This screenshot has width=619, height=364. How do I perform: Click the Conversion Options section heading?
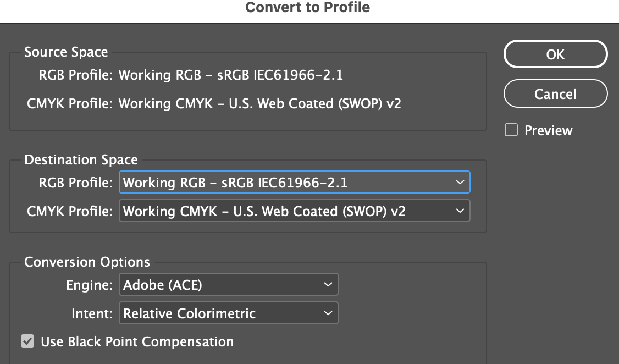click(x=87, y=262)
